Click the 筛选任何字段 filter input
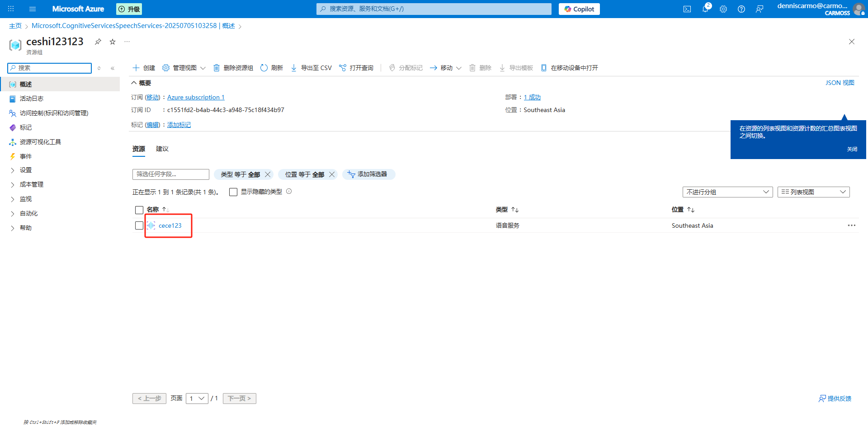Image resolution: width=868 pixels, height=427 pixels. (x=171, y=174)
